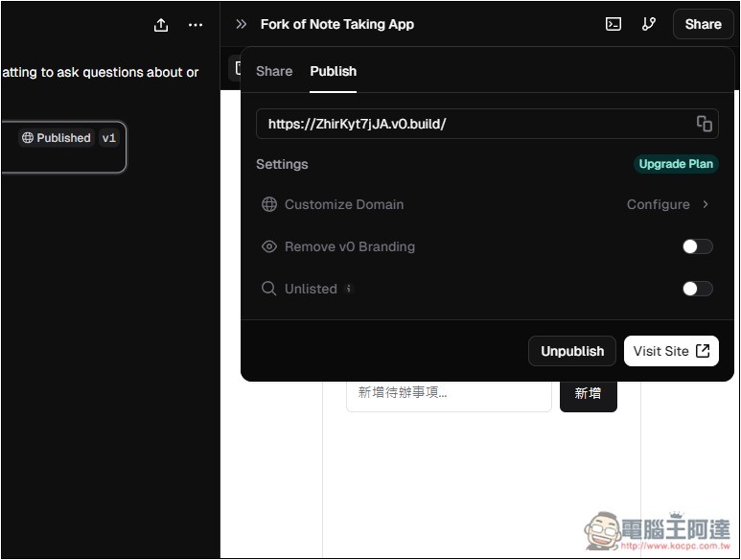Image resolution: width=741 pixels, height=560 pixels.
Task: Click the 新增 add button
Action: click(x=589, y=395)
